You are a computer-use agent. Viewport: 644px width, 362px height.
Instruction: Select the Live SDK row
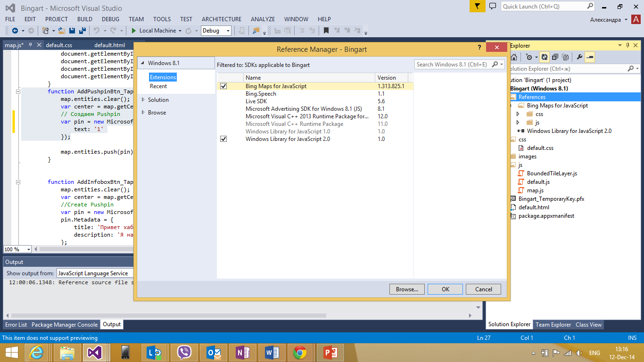point(315,101)
